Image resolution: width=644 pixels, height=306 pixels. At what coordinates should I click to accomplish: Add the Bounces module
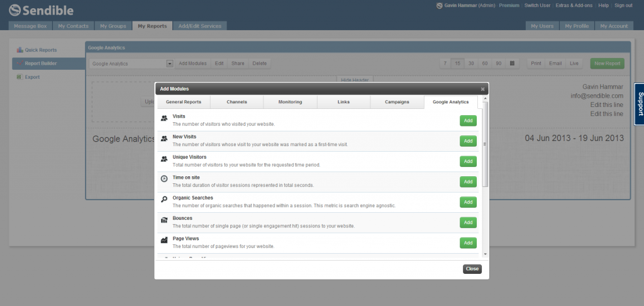click(x=468, y=222)
